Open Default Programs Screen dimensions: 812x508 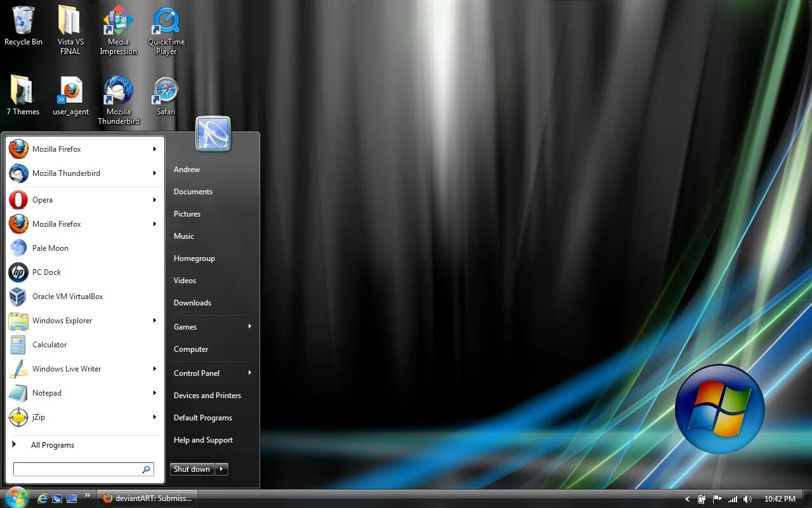pyautogui.click(x=203, y=418)
